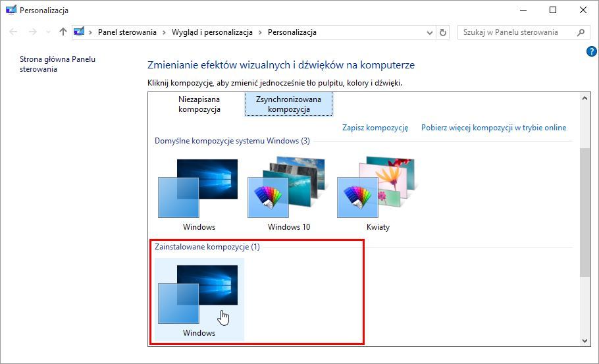
Task: Click the search magnifier icon
Action: [581, 32]
